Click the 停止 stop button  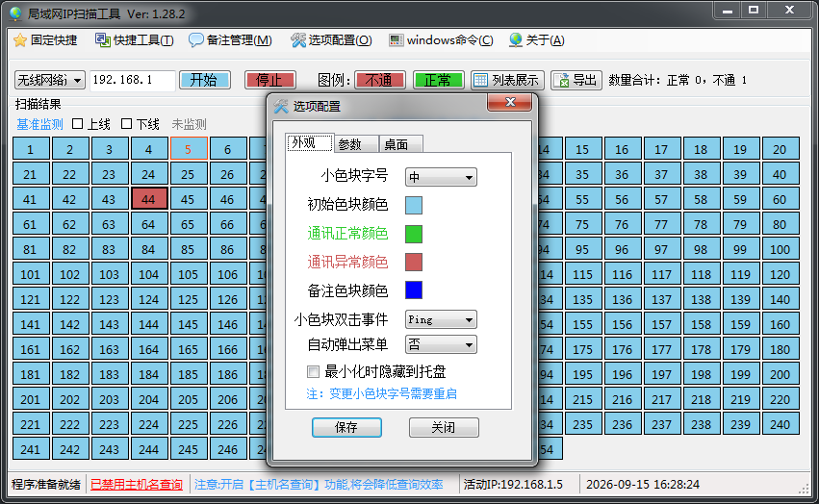coord(270,80)
